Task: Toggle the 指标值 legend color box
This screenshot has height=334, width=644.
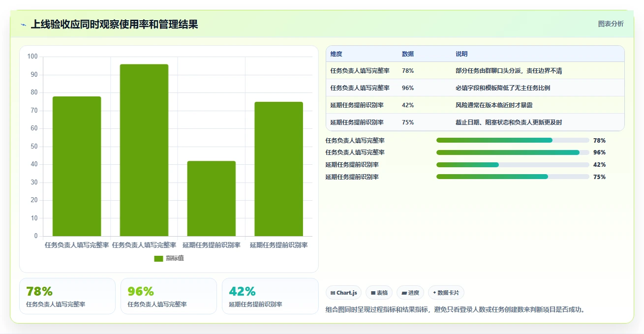Action: pos(158,258)
